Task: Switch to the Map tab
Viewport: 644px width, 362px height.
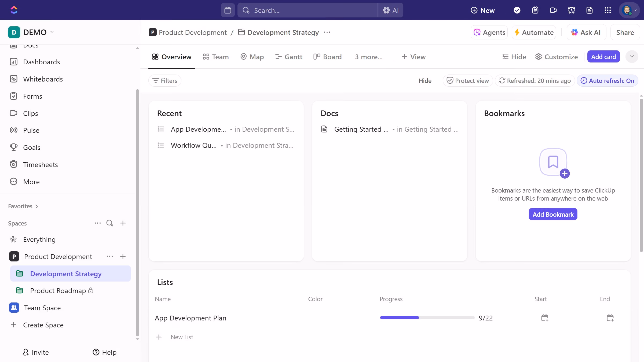Action: (x=252, y=57)
